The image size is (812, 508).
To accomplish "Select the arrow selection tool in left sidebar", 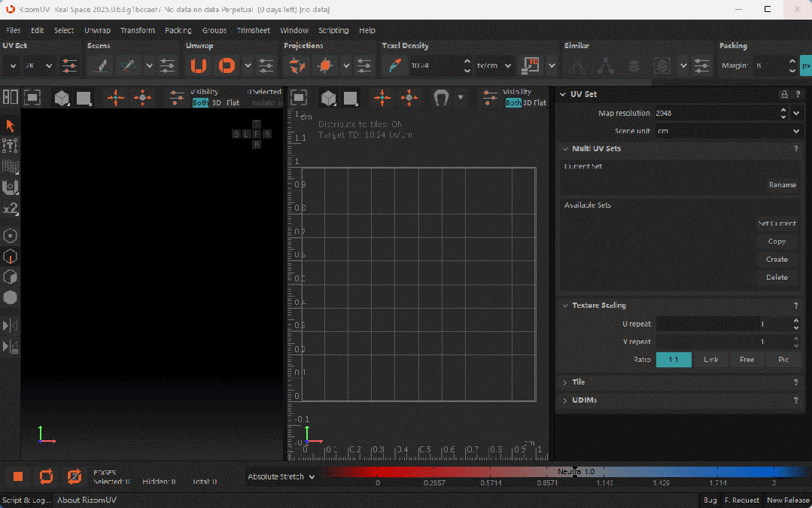I will coord(10,126).
